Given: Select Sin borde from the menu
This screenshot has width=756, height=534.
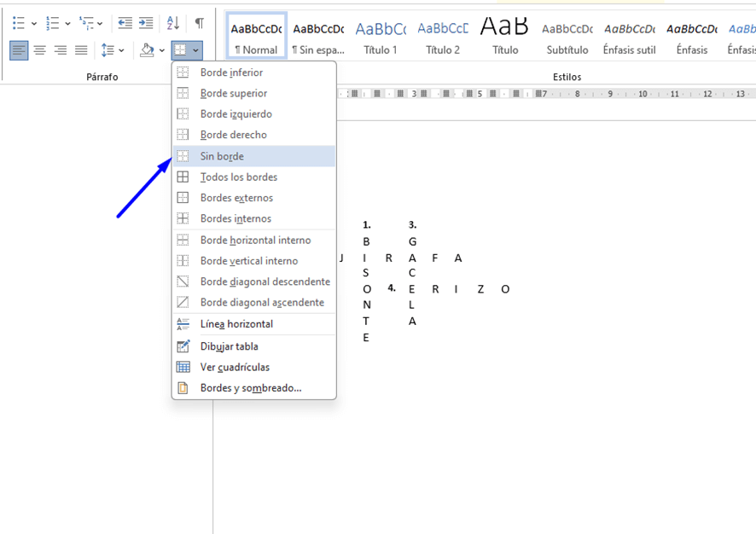Looking at the screenshot, I should 222,156.
